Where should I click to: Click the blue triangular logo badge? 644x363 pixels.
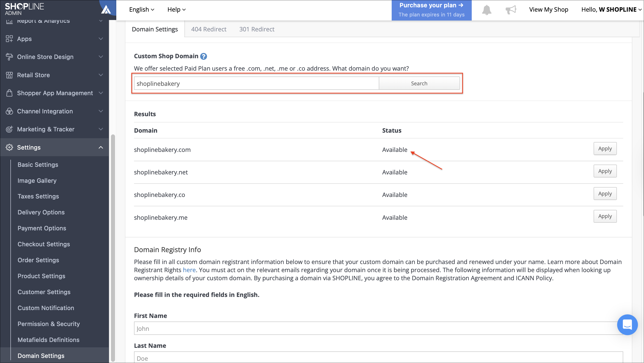tap(106, 10)
